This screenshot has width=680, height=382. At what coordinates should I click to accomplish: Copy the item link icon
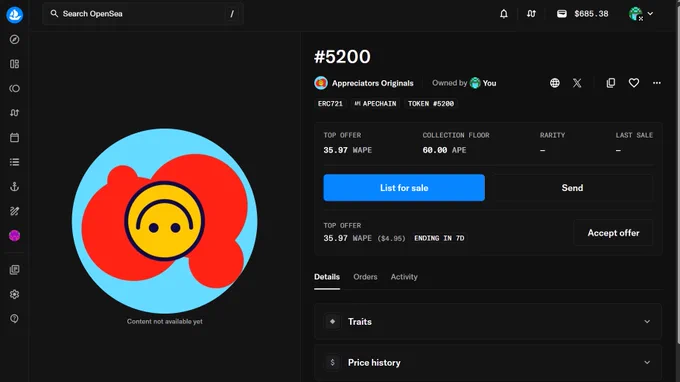coord(611,83)
